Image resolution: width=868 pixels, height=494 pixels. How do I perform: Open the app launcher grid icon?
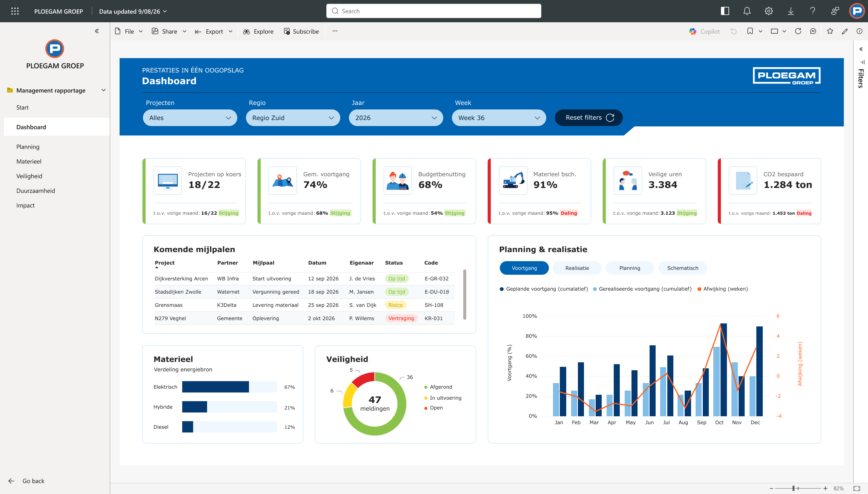15,11
